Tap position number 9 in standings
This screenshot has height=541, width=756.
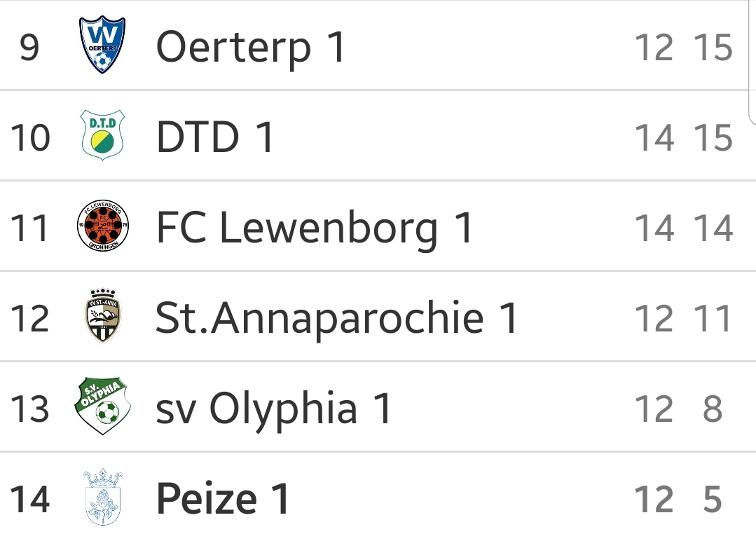[29, 47]
